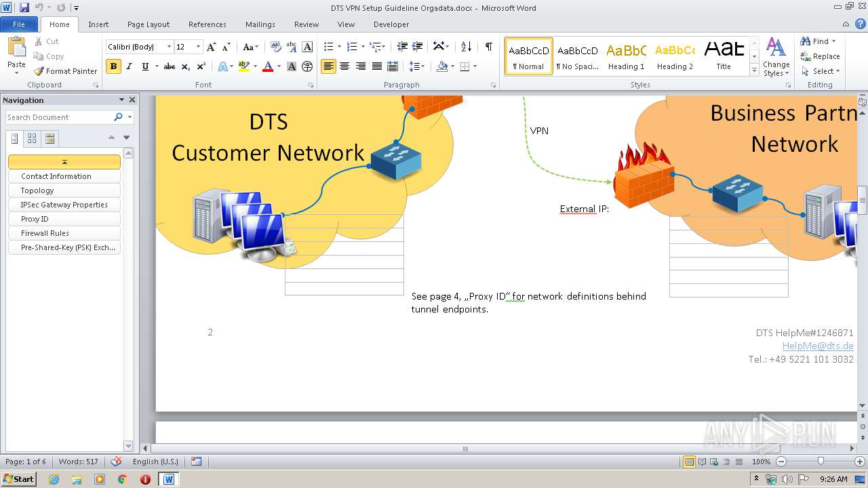Open Chrome from the taskbar
Screen dimensions: 868x488
pos(122,479)
